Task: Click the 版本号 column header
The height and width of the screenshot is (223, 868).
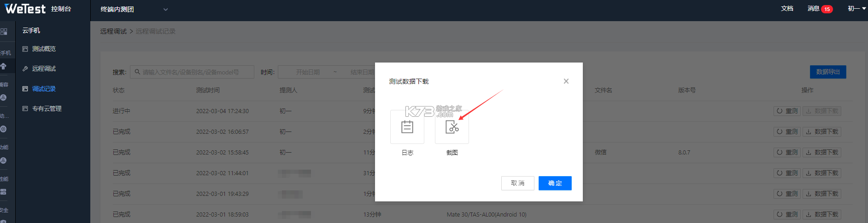Action: pos(687,90)
